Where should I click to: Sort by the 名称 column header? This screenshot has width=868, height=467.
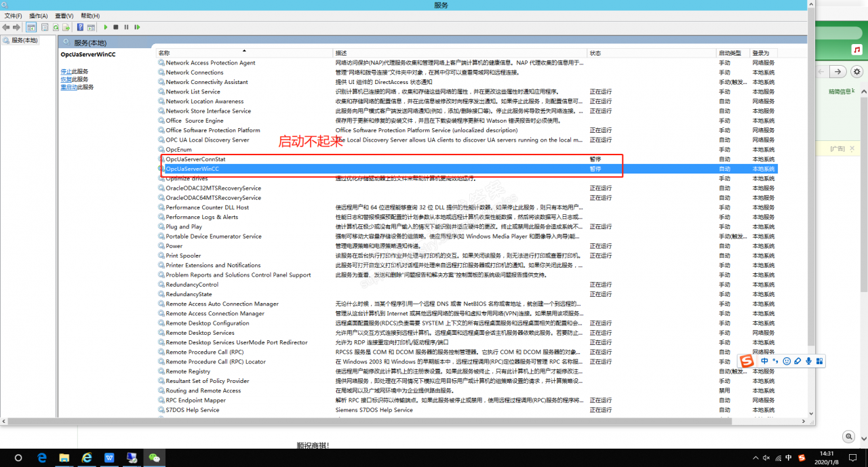click(244, 53)
